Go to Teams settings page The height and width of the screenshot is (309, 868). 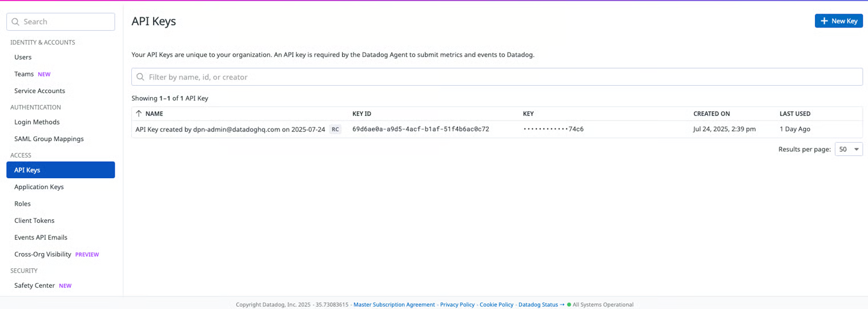coord(24,74)
